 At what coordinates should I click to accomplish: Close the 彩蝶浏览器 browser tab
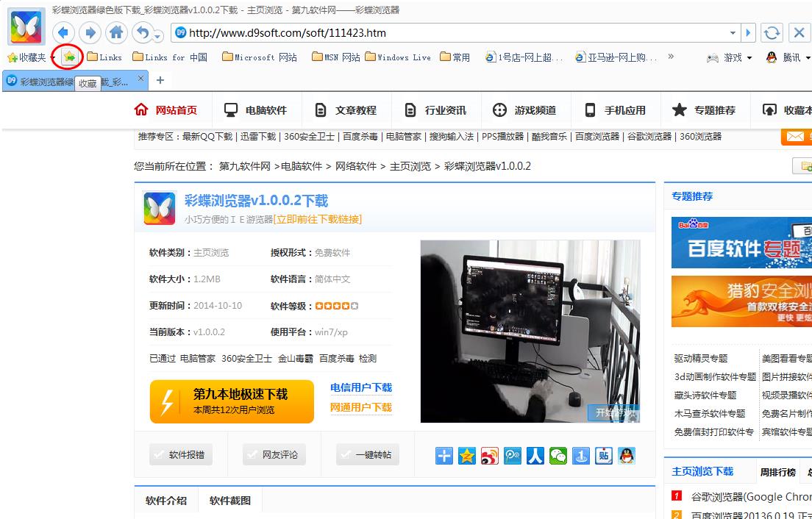(x=141, y=79)
